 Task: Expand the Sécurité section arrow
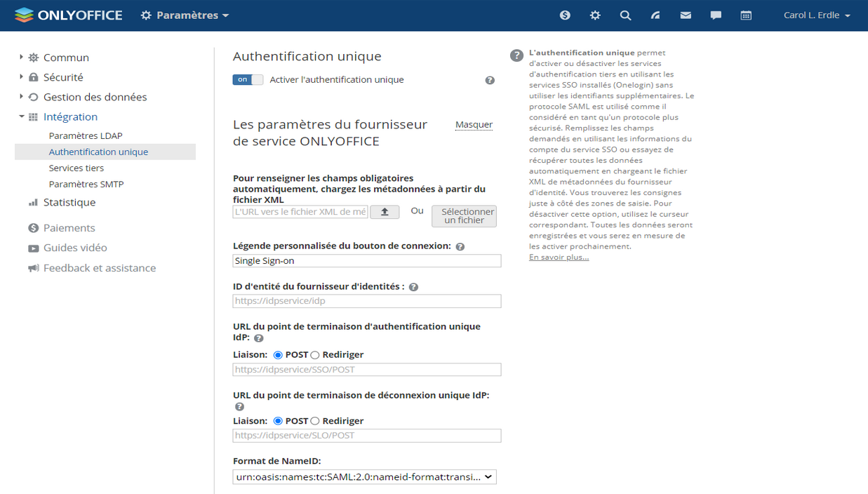click(x=21, y=77)
